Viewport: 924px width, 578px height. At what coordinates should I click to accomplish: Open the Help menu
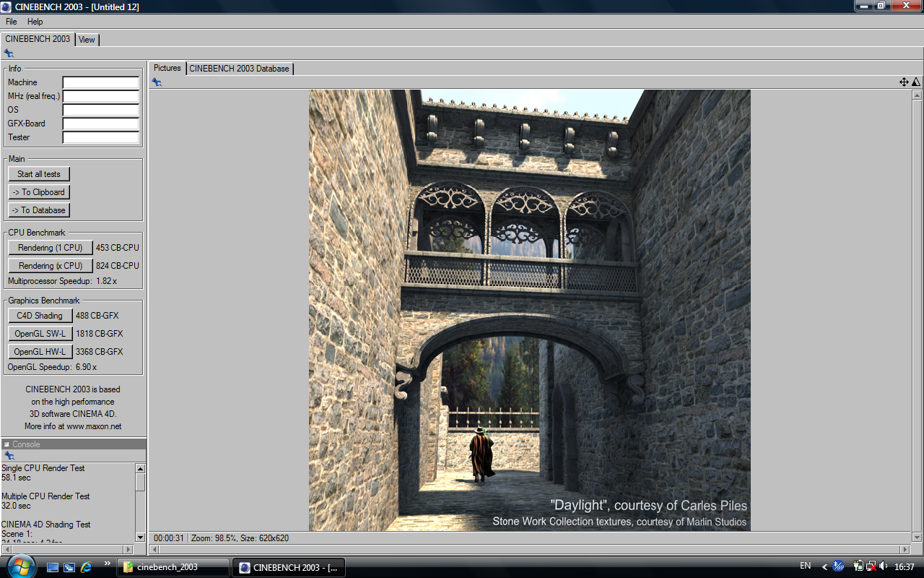(x=35, y=22)
